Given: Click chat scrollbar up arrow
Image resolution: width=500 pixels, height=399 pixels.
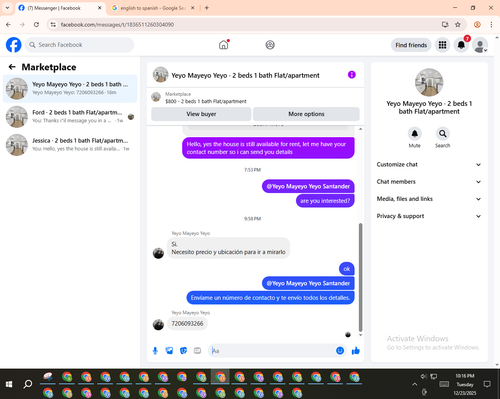Looking at the screenshot, I should point(360,129).
